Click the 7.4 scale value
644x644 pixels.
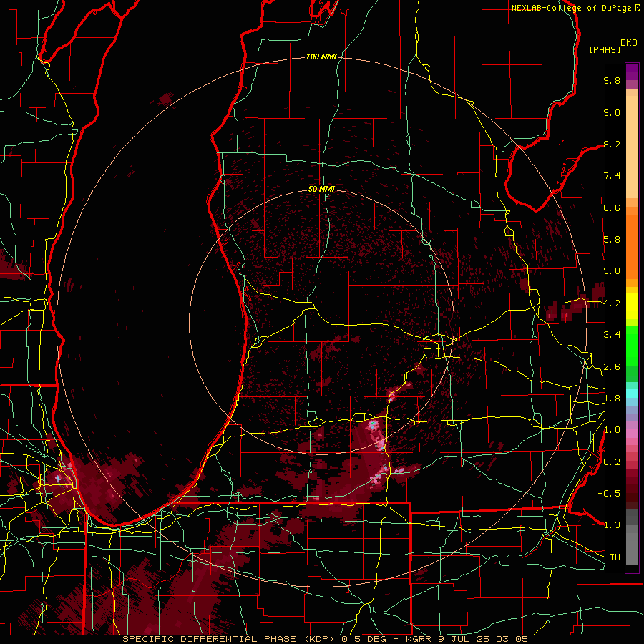(x=612, y=176)
